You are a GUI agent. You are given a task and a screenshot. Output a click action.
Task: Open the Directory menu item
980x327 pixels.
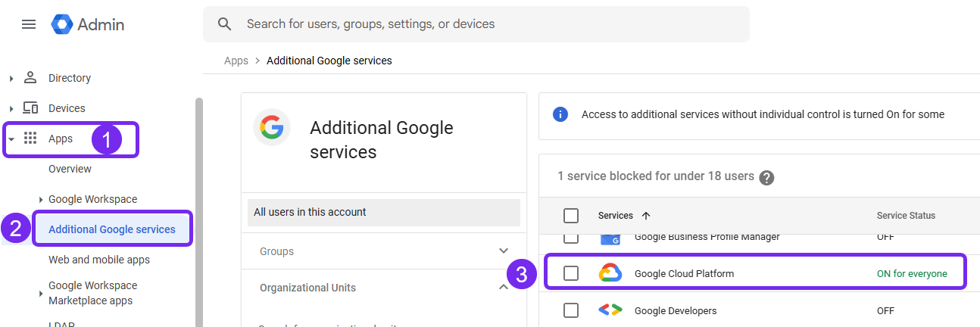70,78
